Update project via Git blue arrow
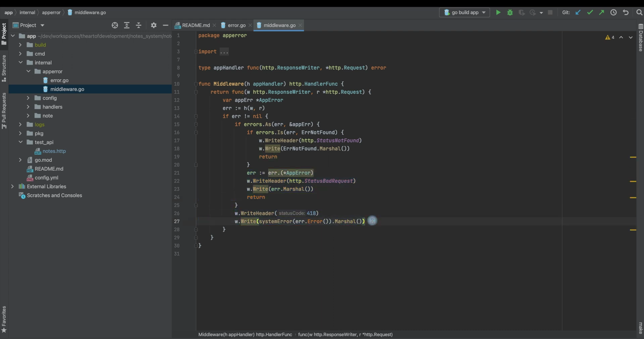The image size is (644, 339). [578, 12]
